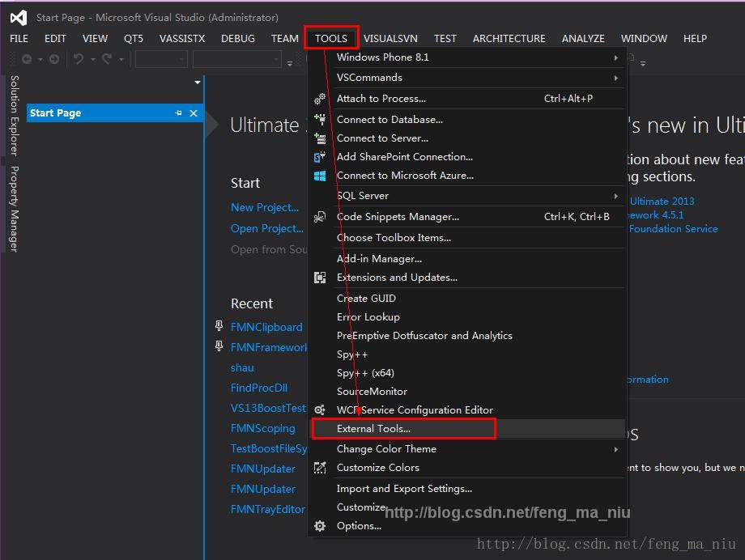745x560 pixels.
Task: Open recent project FMNTrayEditor
Action: pyautogui.click(x=267, y=509)
